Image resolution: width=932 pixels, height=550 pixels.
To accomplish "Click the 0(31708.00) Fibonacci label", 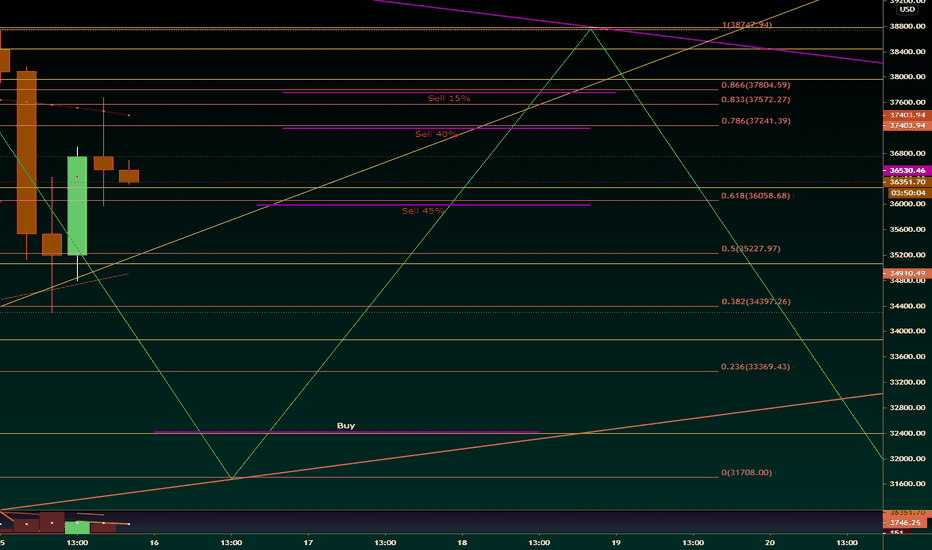I will 747,473.
